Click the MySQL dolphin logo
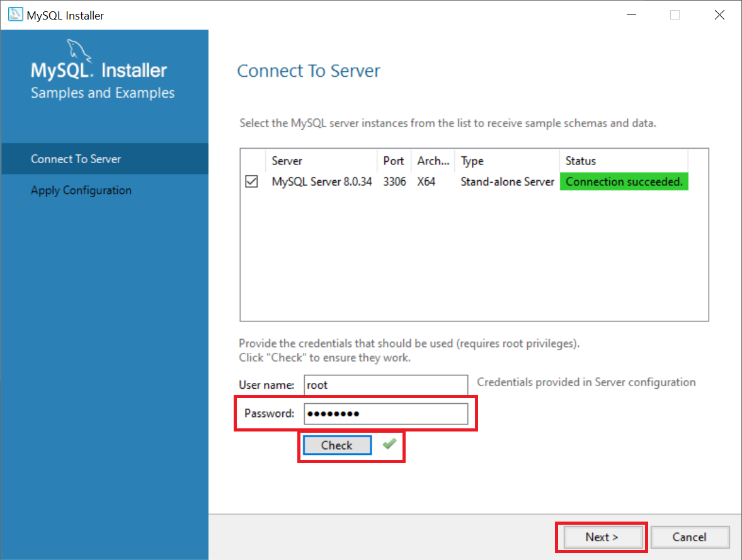This screenshot has width=742, height=560. (79, 50)
